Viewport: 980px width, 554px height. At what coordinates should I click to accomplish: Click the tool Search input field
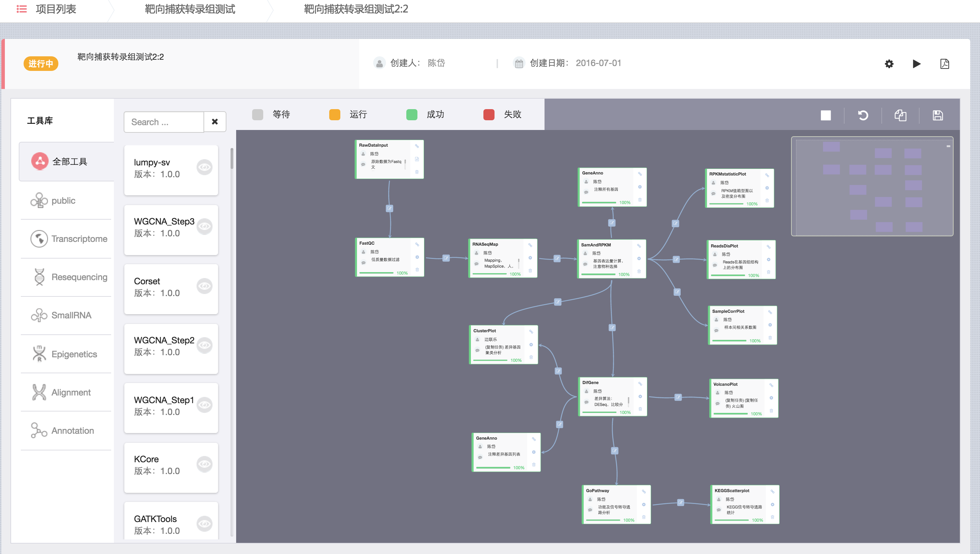pos(164,122)
